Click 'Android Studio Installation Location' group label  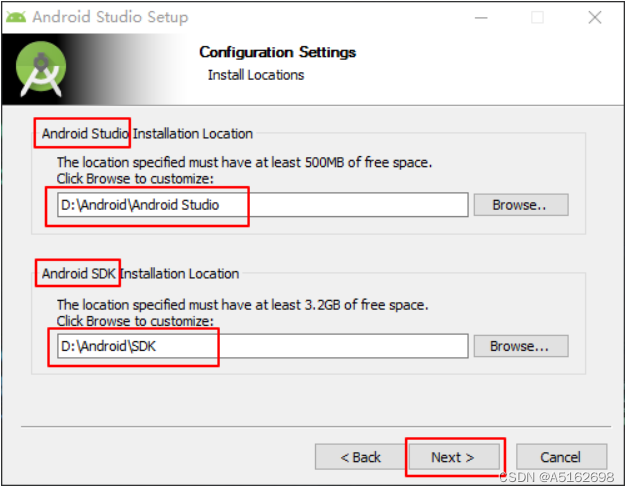148,134
